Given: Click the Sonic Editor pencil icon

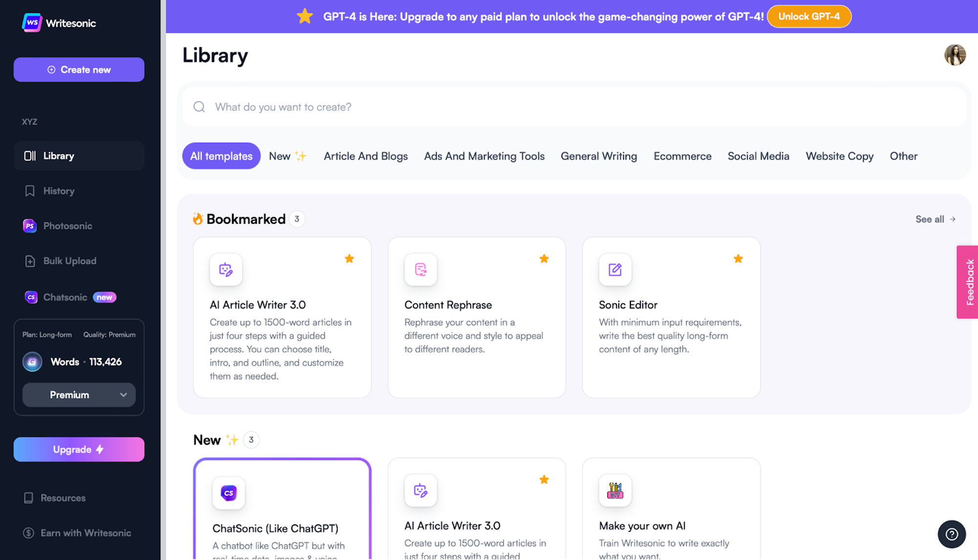Looking at the screenshot, I should (615, 269).
